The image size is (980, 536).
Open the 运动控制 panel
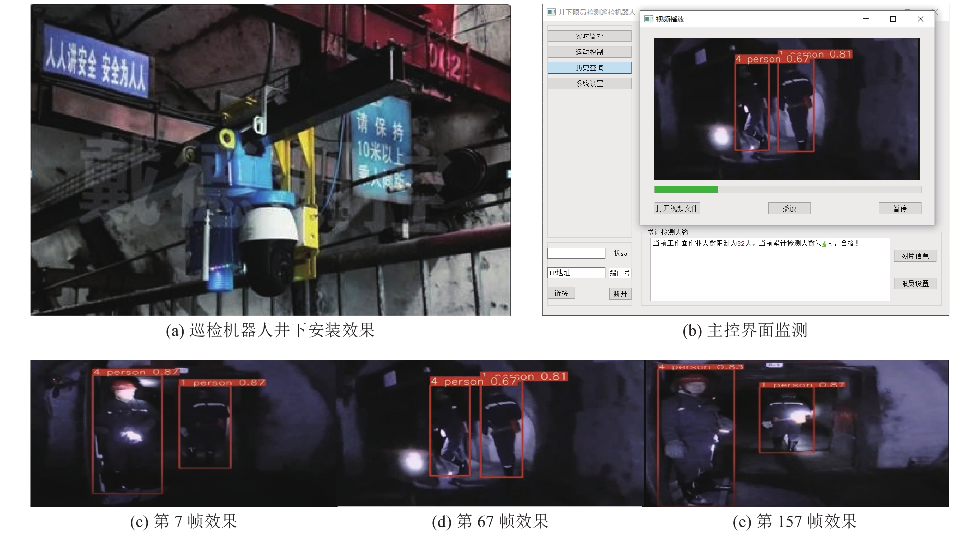pyautogui.click(x=589, y=52)
